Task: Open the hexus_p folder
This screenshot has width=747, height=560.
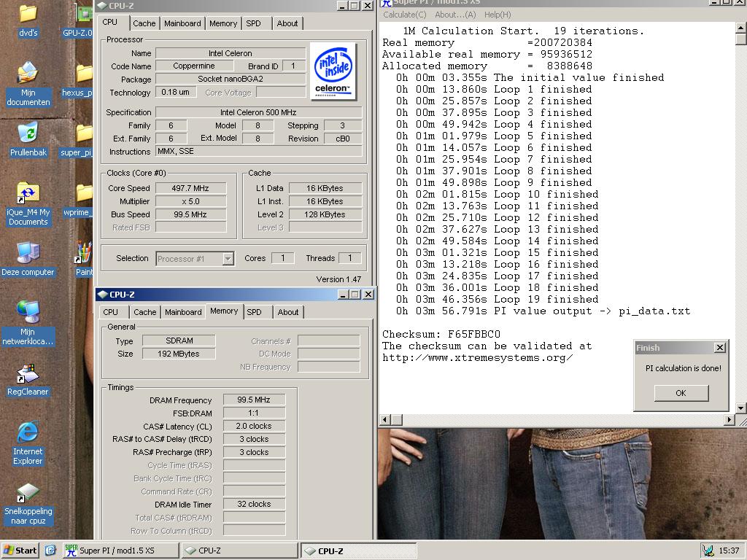Action: (x=84, y=74)
